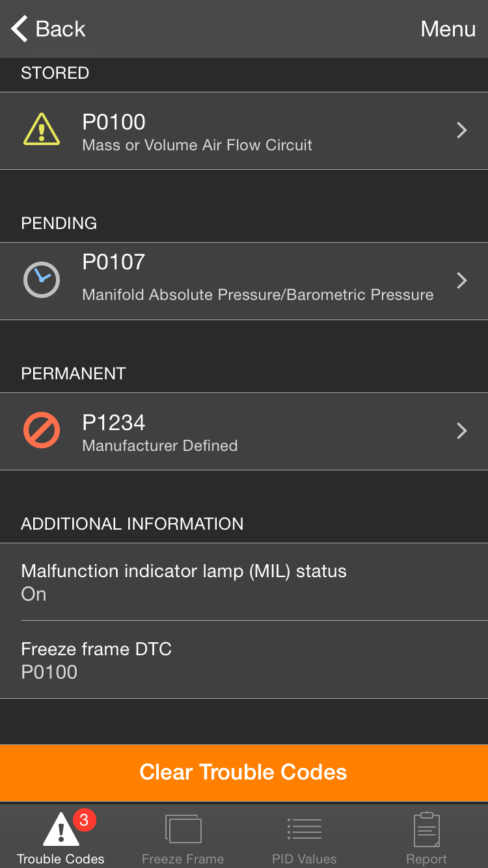Switch to the Freeze Frame tab label

(x=183, y=859)
